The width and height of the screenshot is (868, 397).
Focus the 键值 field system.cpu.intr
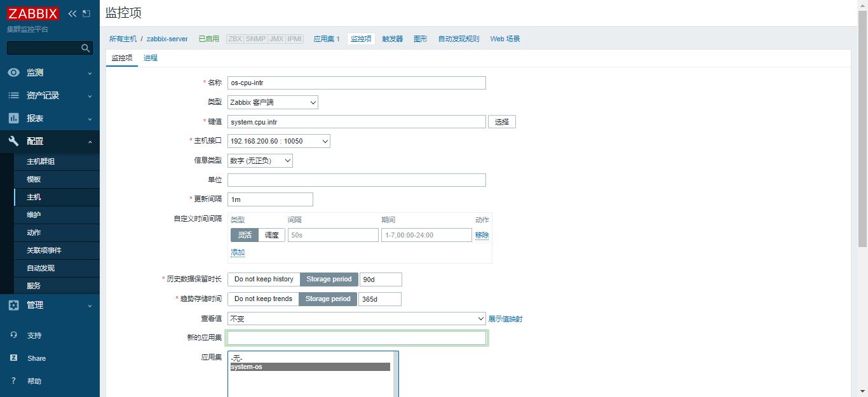coord(356,122)
